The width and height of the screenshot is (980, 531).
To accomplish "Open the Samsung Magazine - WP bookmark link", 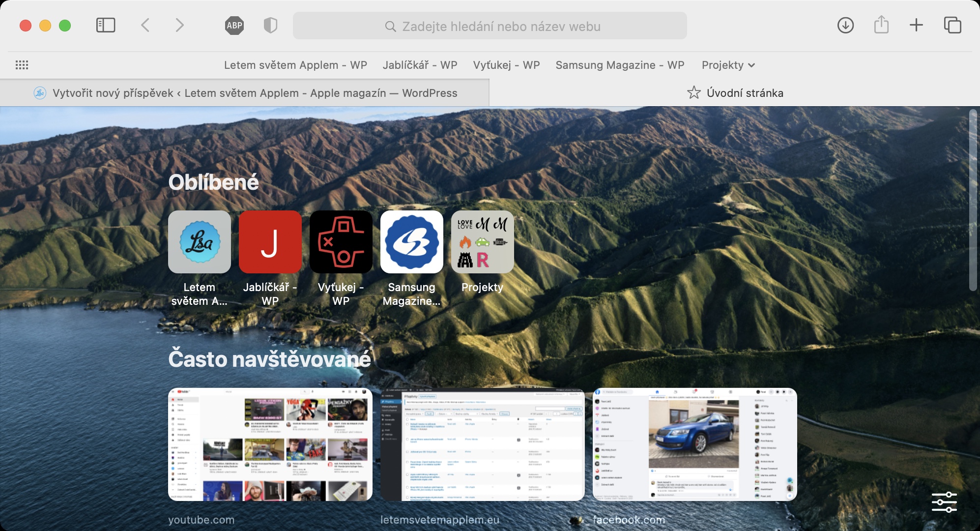I will (x=620, y=65).
